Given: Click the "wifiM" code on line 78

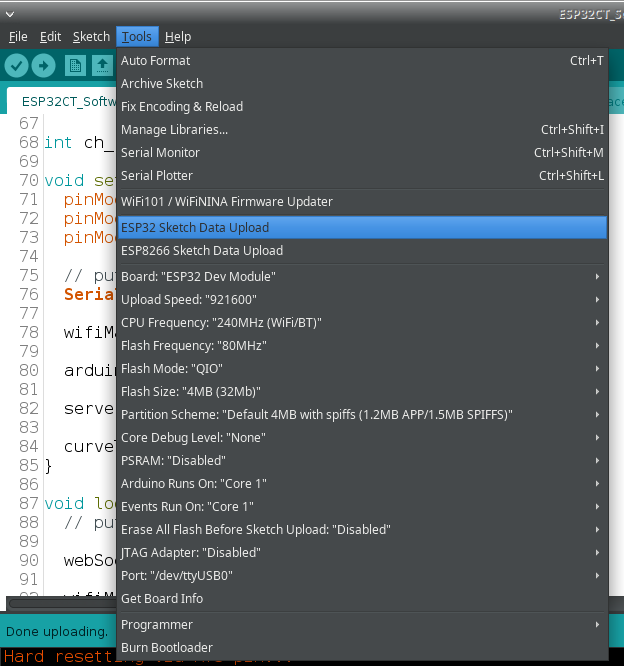Looking at the screenshot, I should [90, 332].
